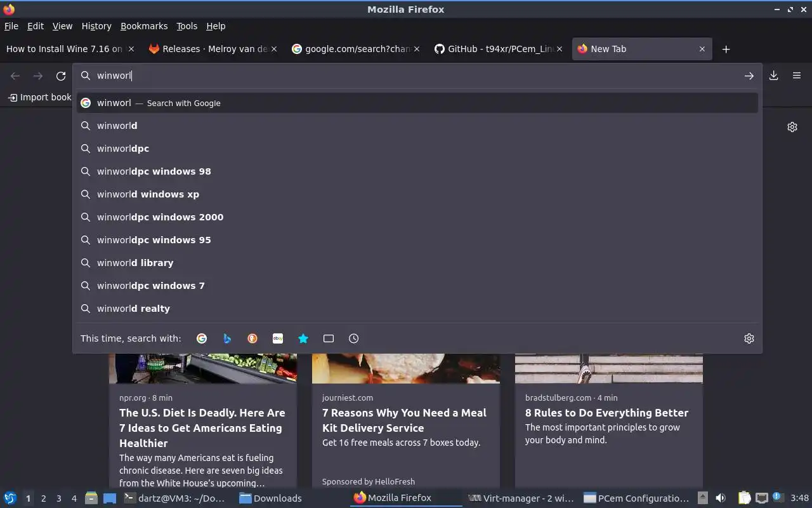Search history using the clock icon
Image resolution: width=812 pixels, height=508 pixels.
pos(354,338)
